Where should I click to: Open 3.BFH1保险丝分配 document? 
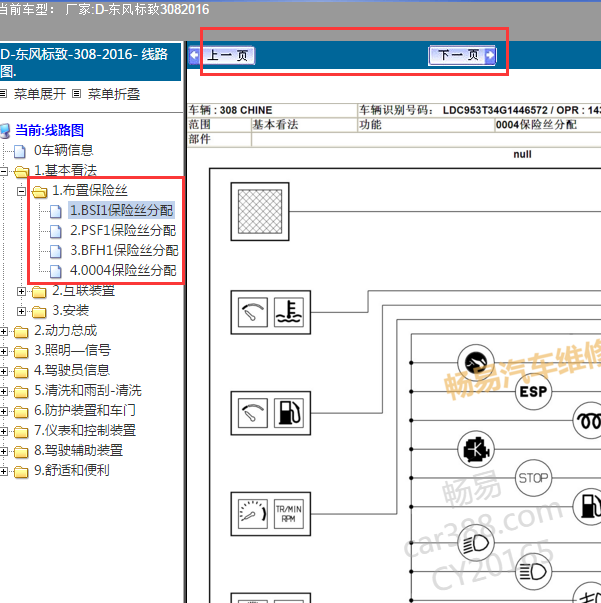click(124, 250)
